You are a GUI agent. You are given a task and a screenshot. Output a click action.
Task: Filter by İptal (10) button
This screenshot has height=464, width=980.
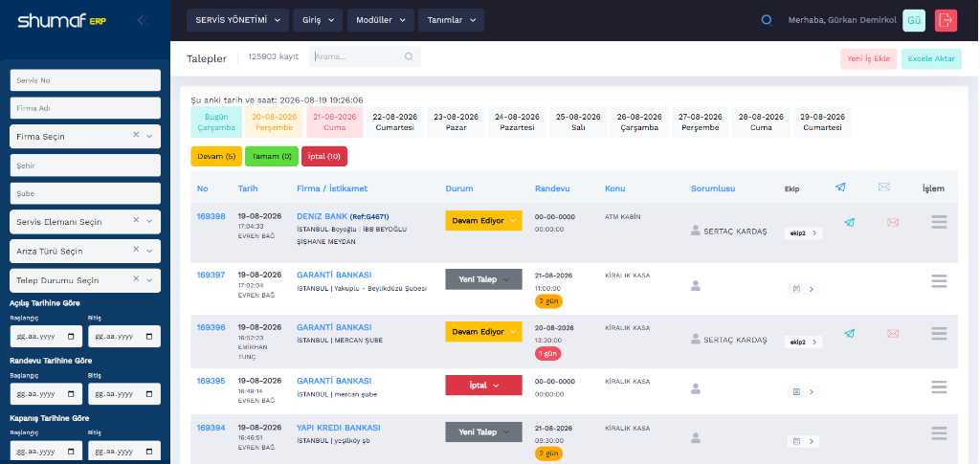click(323, 156)
